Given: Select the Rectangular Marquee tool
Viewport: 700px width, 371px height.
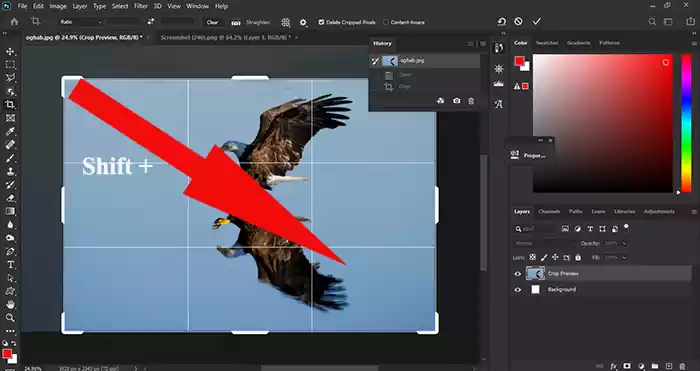Looking at the screenshot, I should coord(10,65).
